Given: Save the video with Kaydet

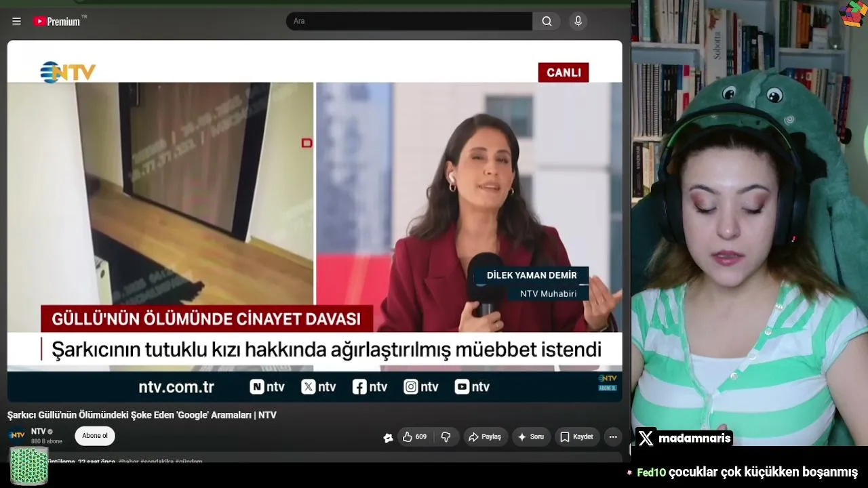Looking at the screenshot, I should 576,437.
